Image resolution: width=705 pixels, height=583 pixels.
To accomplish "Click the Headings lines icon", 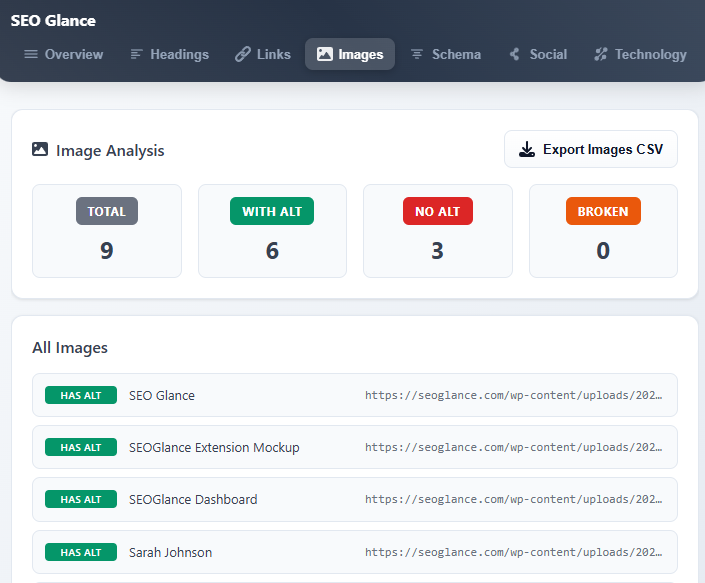I will coord(136,54).
